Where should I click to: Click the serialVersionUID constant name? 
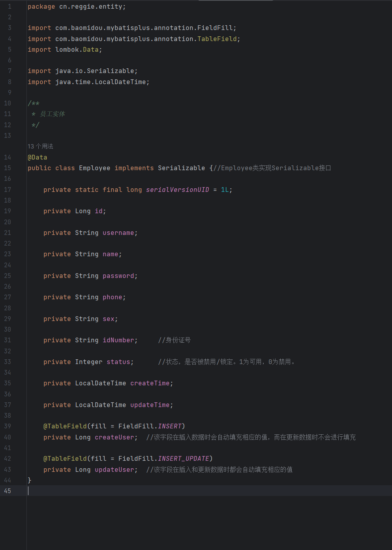tap(178, 190)
